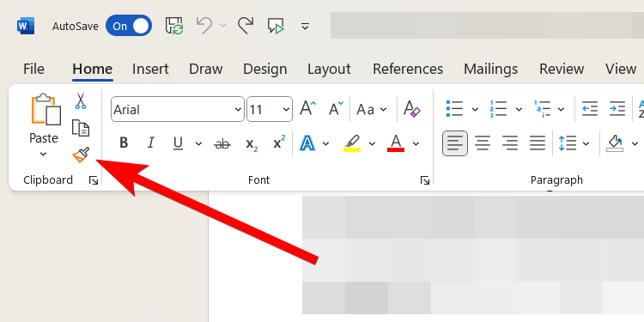The height and width of the screenshot is (322, 644).
Task: Open the View tab
Action: (621, 69)
